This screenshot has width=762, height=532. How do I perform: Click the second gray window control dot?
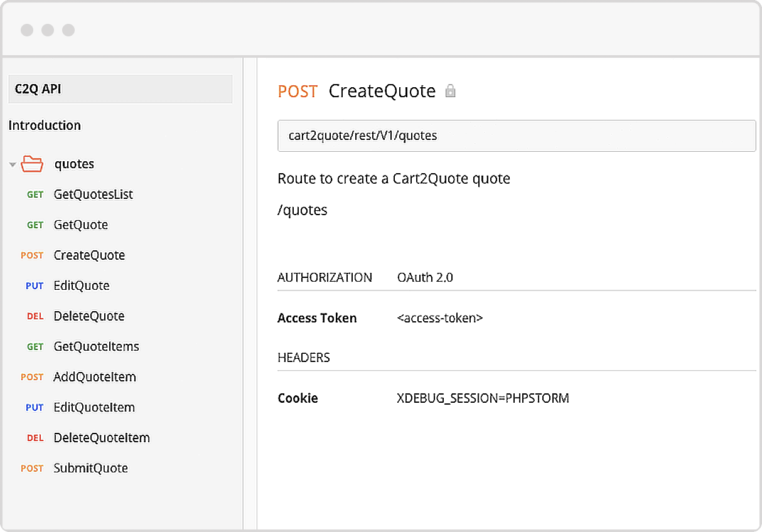tap(47, 30)
